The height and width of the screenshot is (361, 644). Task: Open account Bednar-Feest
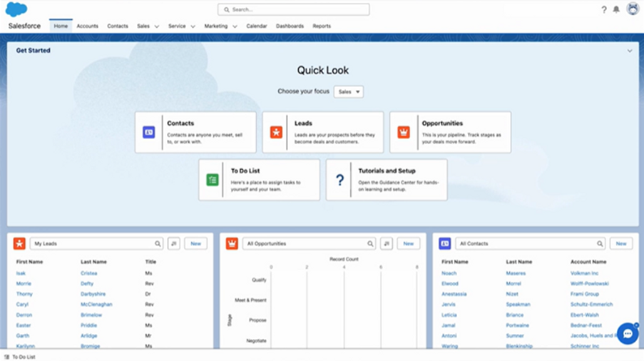pos(586,325)
